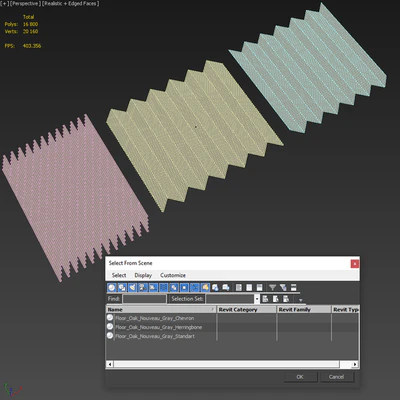The height and width of the screenshot is (400, 400).
Task: Click the Cancel button
Action: pyautogui.click(x=336, y=377)
